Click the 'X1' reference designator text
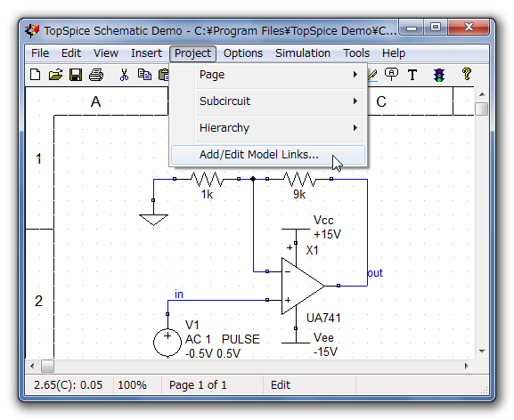This screenshot has width=514, height=420. 313,251
